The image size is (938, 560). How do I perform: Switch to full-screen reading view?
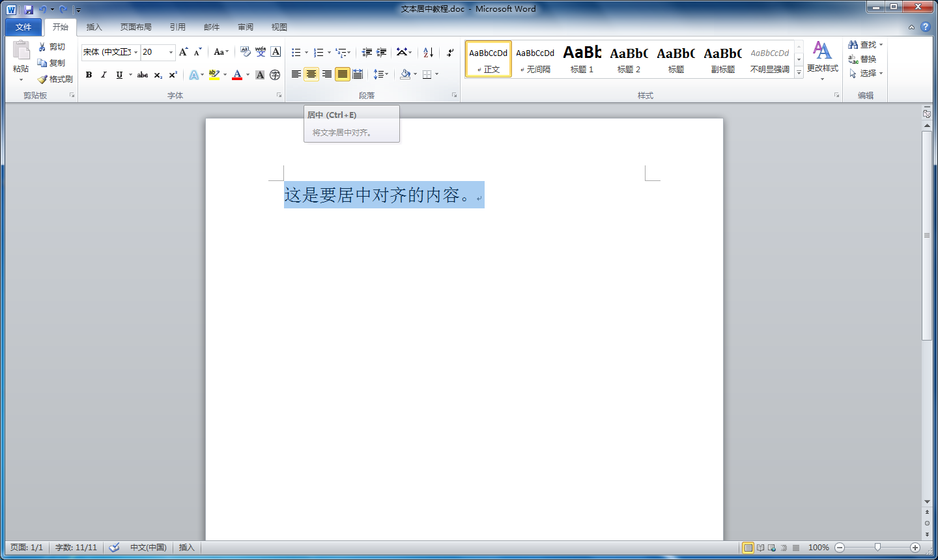760,548
